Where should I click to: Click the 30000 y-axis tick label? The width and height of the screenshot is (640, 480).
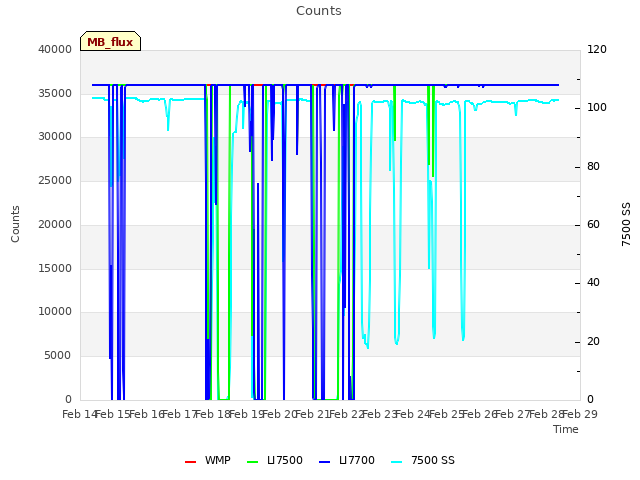55,136
